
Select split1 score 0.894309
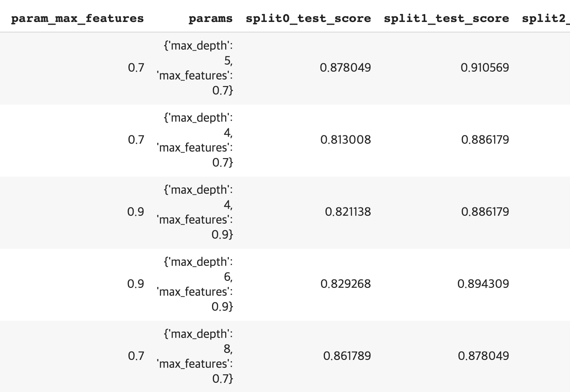coord(483,284)
